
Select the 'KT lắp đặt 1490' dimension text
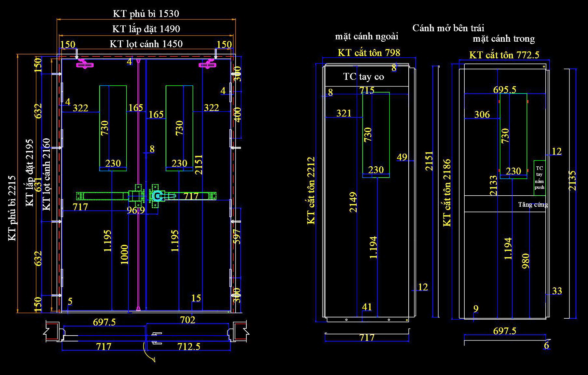pos(146,29)
